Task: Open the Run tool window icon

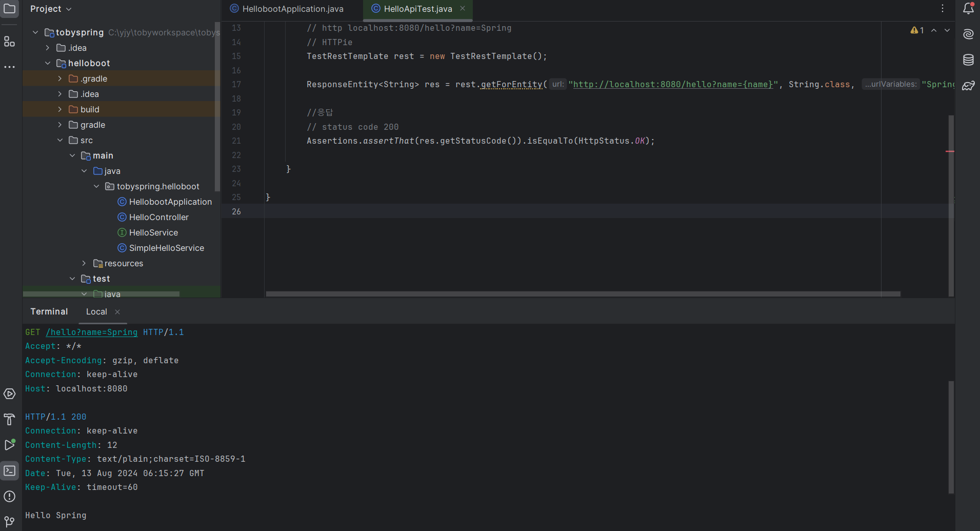Action: pos(9,445)
